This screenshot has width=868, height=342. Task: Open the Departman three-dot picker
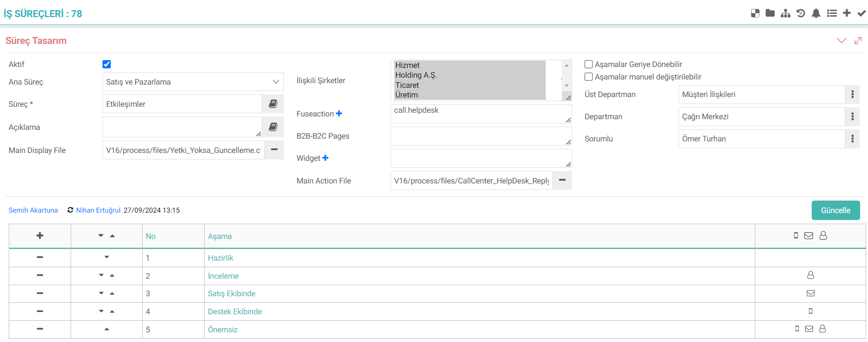pyautogui.click(x=852, y=116)
